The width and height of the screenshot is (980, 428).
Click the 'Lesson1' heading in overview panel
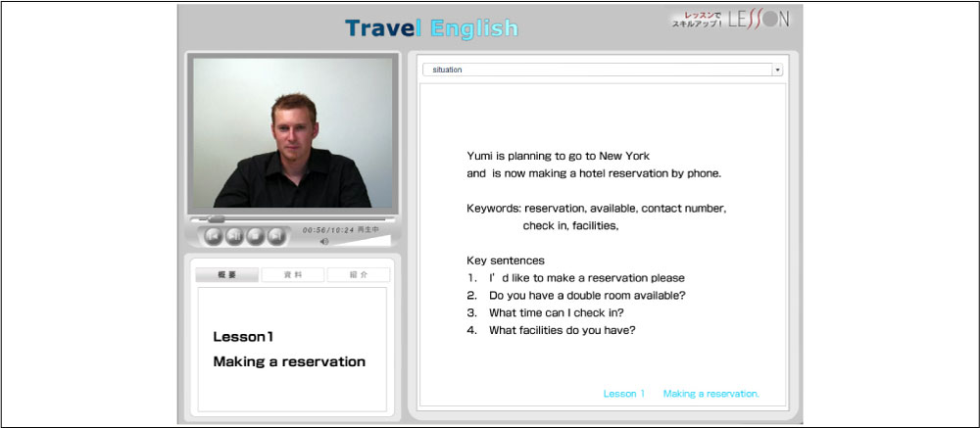tap(244, 337)
